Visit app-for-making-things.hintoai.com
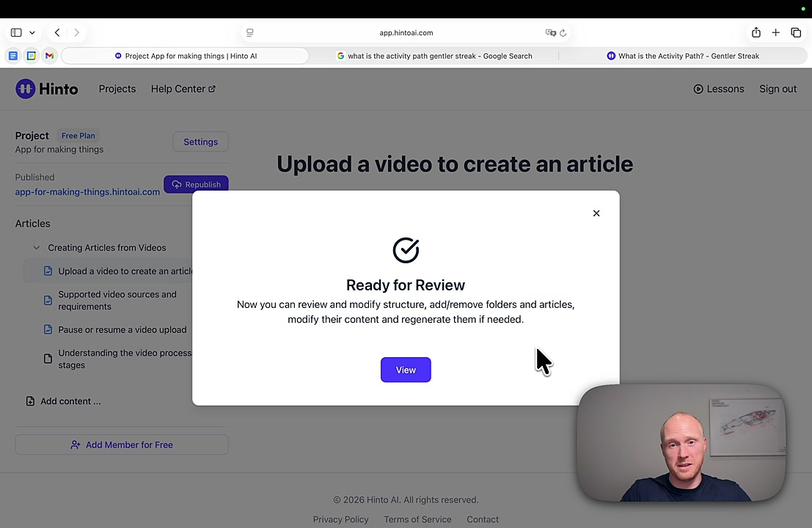The image size is (812, 528). tap(87, 191)
